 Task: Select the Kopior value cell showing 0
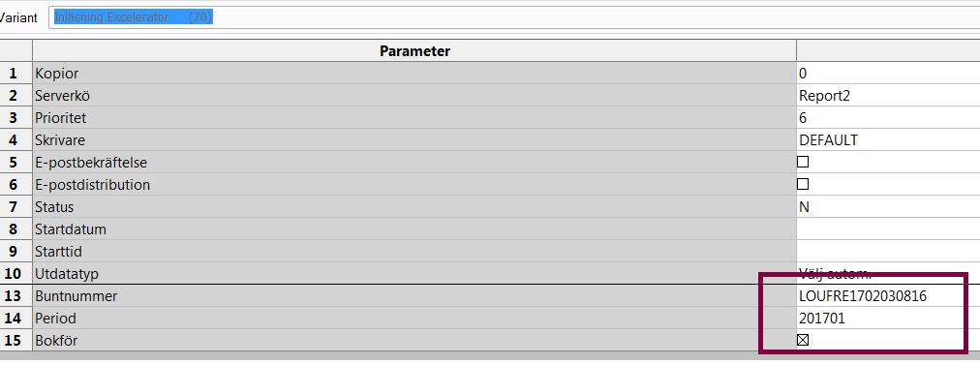click(x=888, y=74)
